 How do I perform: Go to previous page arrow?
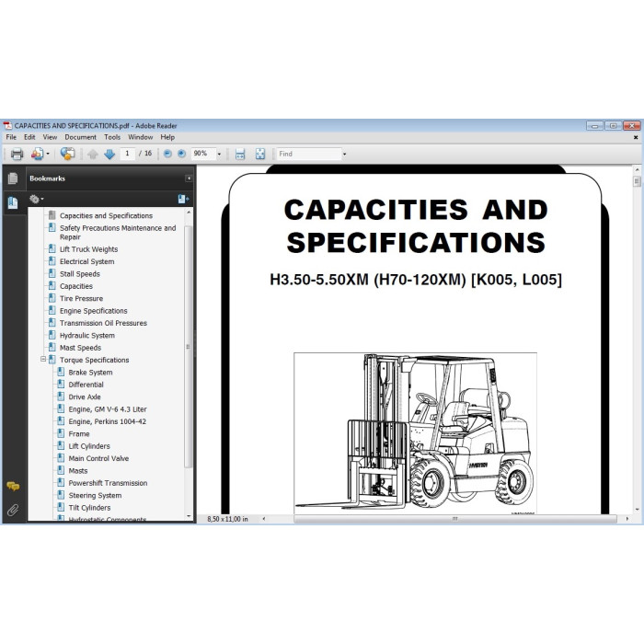pyautogui.click(x=92, y=154)
